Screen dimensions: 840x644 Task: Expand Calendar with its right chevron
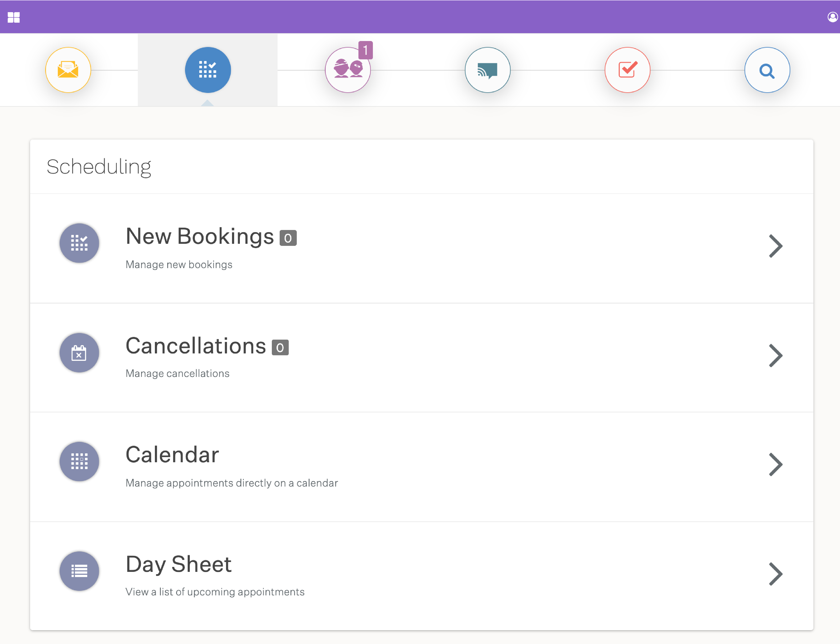(x=776, y=465)
